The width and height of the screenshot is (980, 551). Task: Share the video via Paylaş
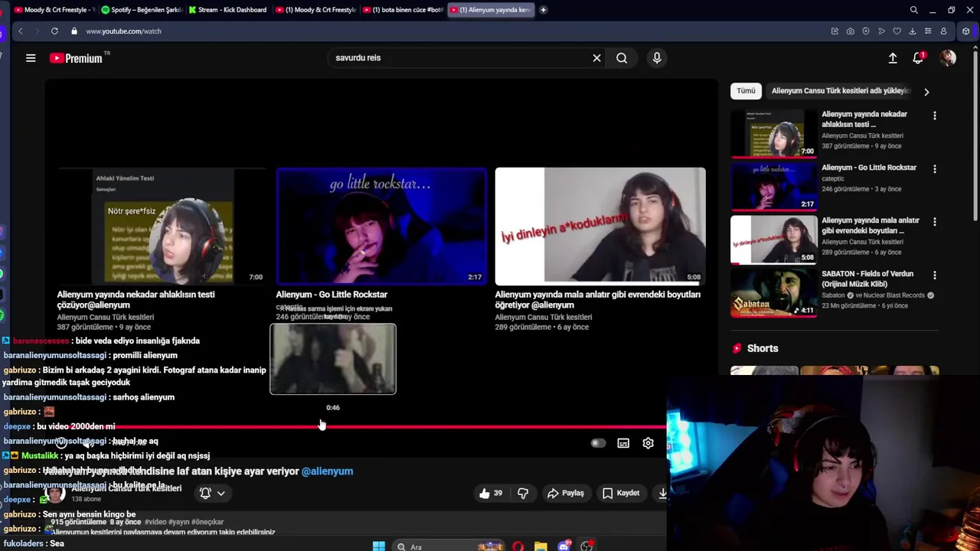point(566,493)
